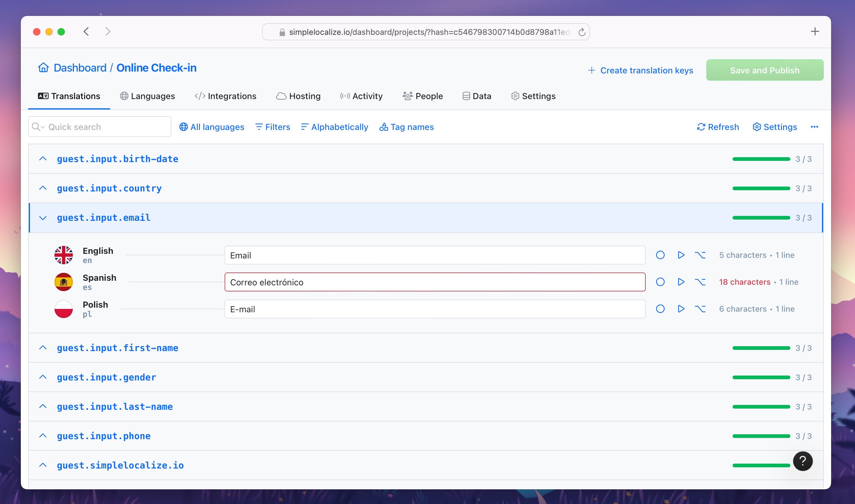The width and height of the screenshot is (855, 504).
Task: Switch to the People tab
Action: pos(422,96)
